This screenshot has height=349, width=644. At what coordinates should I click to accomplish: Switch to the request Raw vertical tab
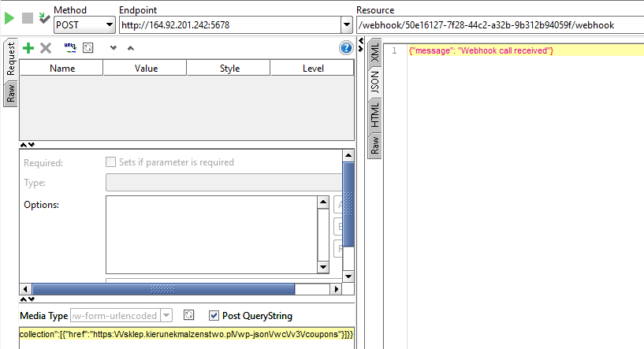click(x=10, y=94)
